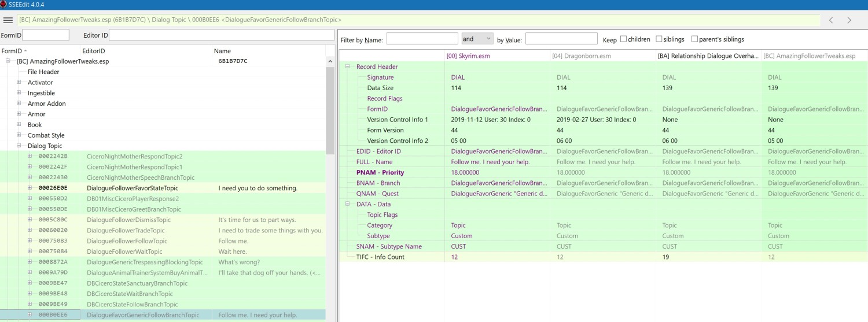868x322 pixels.
Task: Click the Data Size value 139 under Relationship Dialogue
Action: [x=668, y=88]
